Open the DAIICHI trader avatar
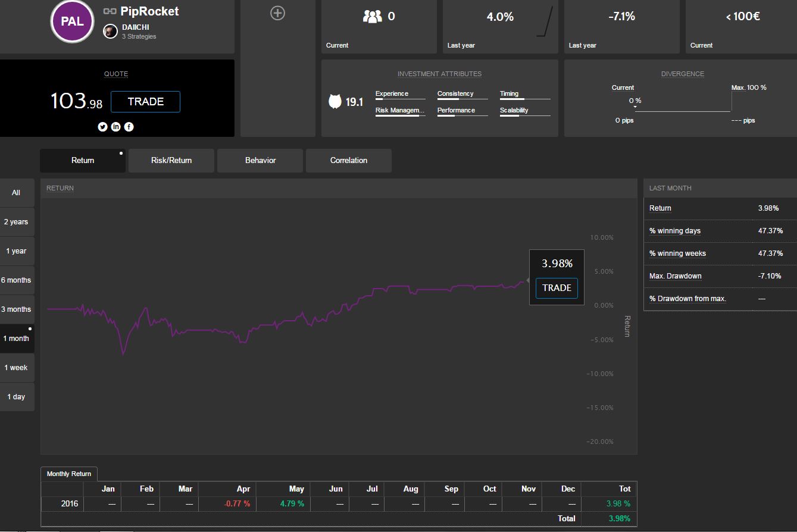The width and height of the screenshot is (797, 532). (x=110, y=32)
